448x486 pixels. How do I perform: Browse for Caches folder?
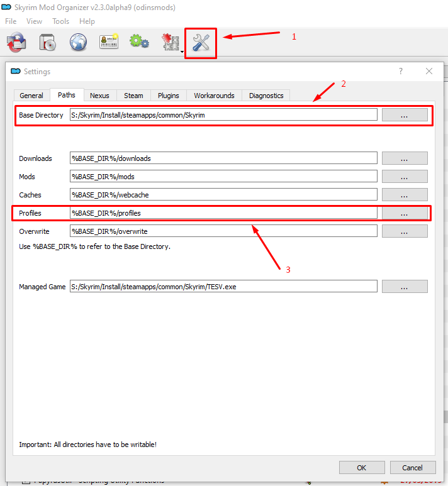[405, 195]
